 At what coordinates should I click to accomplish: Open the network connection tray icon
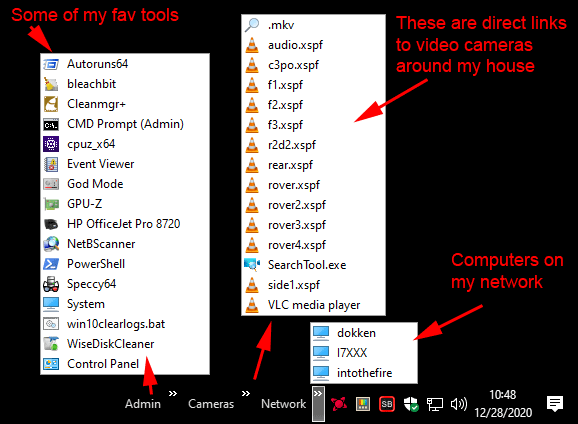435,404
